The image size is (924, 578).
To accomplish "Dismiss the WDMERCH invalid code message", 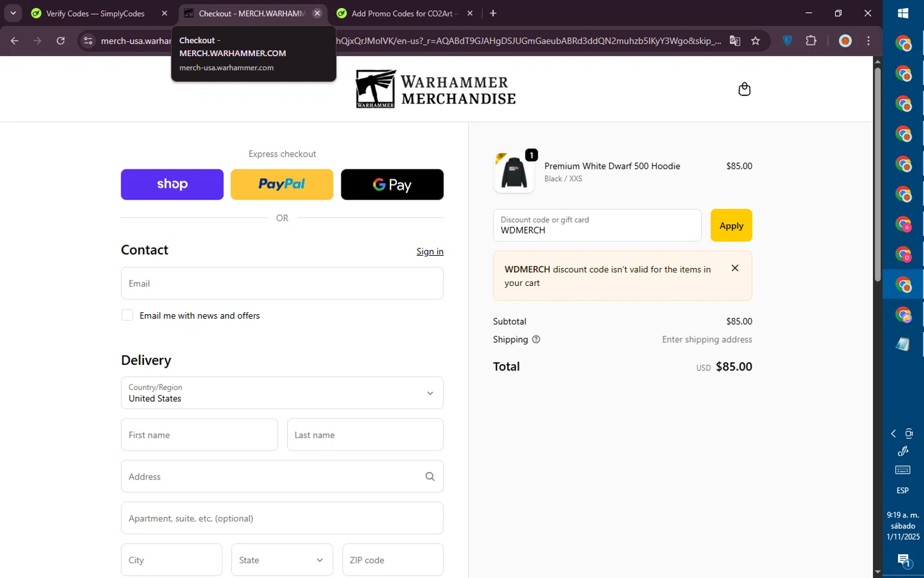I will pos(735,268).
